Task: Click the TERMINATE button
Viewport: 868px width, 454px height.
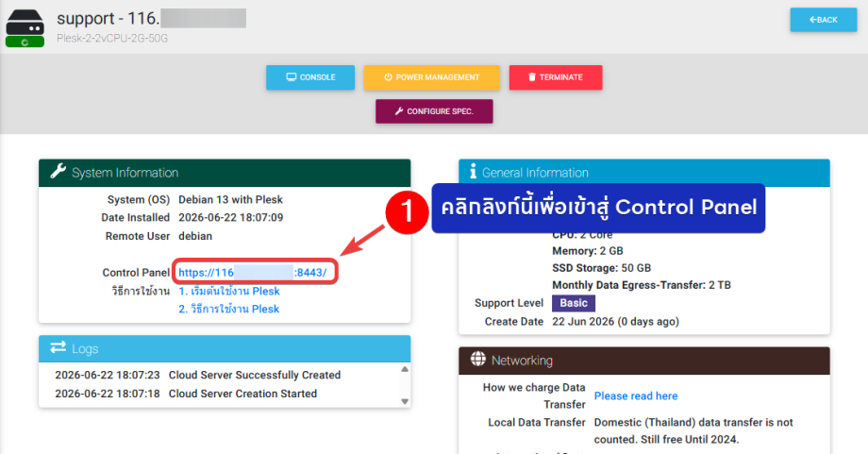Action: coord(555,77)
